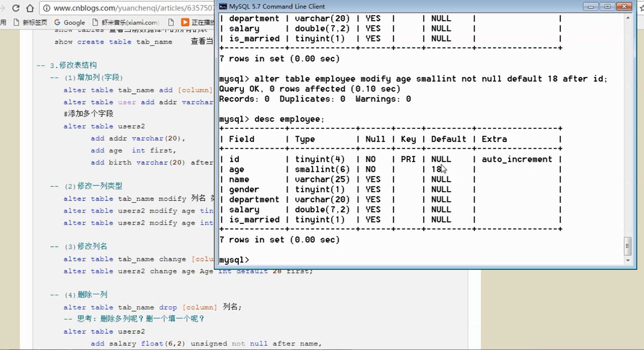644x350 pixels.
Task: Minimize the MySQL Command Line Client window
Action: (x=591, y=6)
